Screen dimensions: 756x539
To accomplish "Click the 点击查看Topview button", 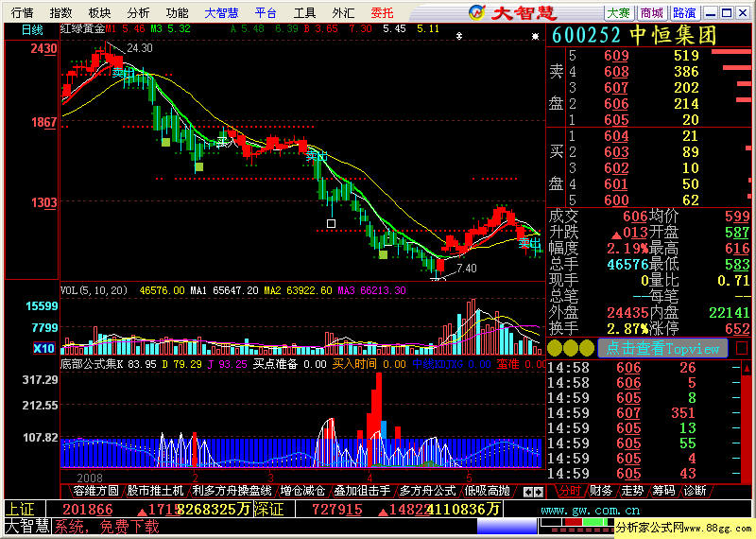I will [x=662, y=348].
